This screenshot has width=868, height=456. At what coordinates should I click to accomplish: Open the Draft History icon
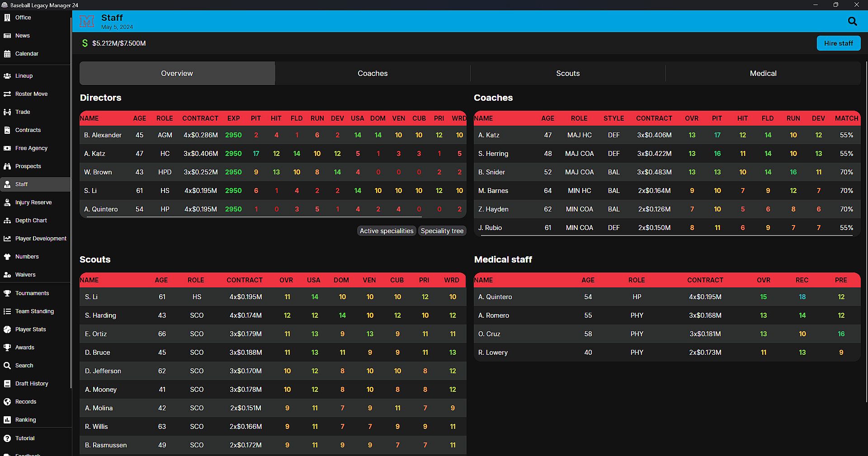[x=7, y=384]
